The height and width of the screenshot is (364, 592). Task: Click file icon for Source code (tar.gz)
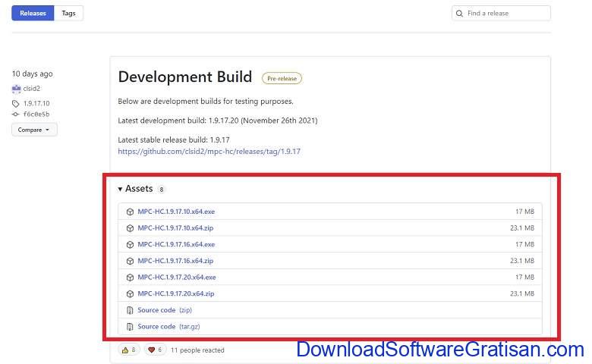point(130,327)
